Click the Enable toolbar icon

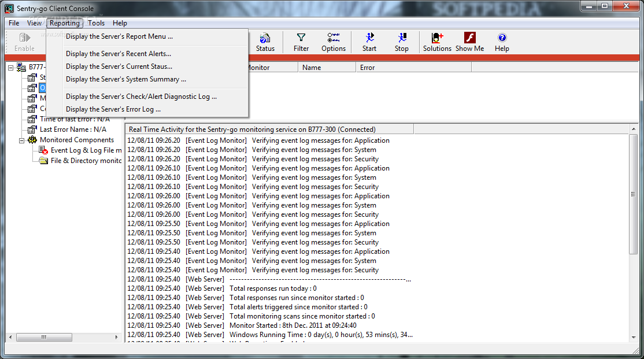(25, 38)
